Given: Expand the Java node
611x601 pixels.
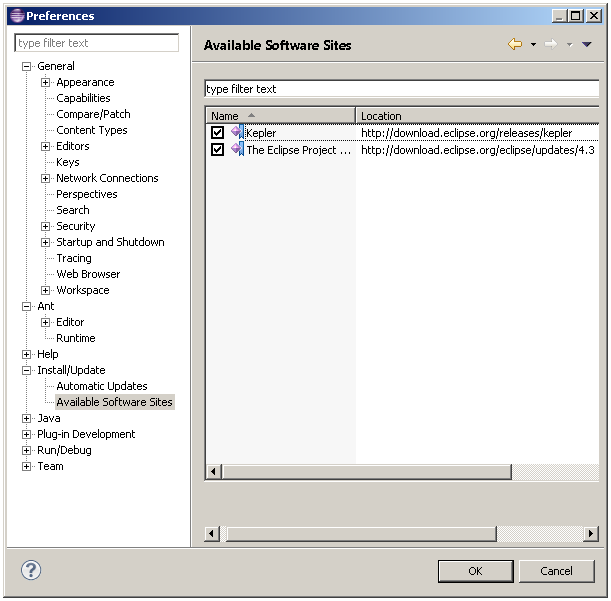Looking at the screenshot, I should pyautogui.click(x=26, y=418).
